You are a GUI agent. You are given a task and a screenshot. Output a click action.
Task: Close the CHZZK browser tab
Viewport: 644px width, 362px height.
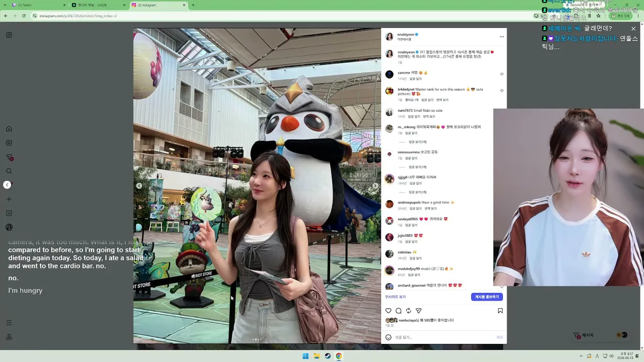[x=124, y=5]
